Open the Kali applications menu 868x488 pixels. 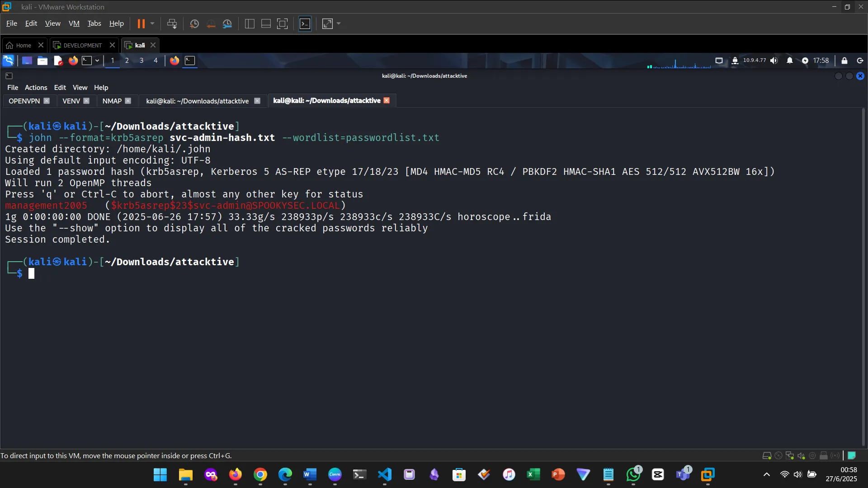(x=8, y=60)
